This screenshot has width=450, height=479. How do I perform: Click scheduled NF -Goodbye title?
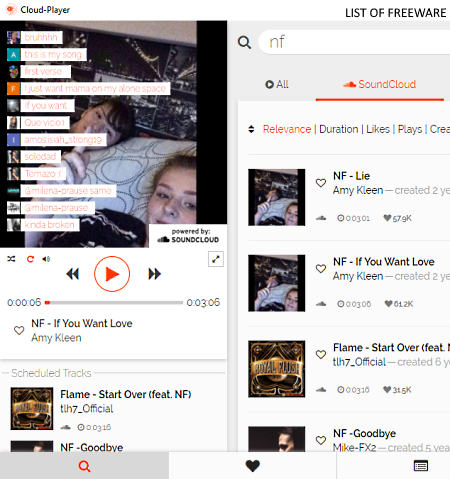point(92,447)
